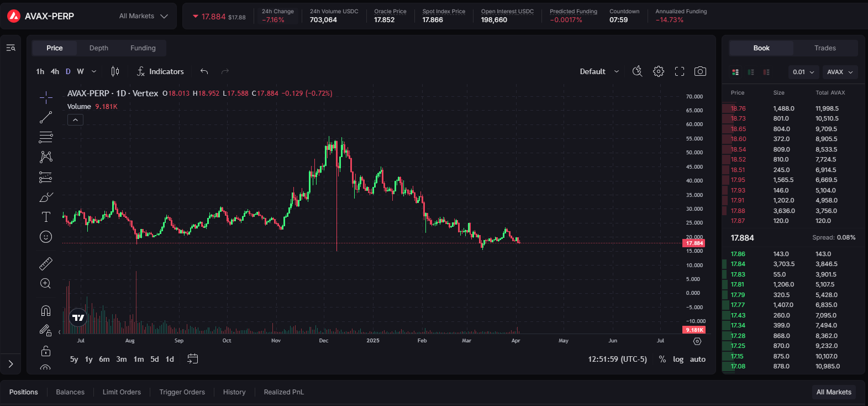Select the brush drawing tool
Image resolution: width=868 pixels, height=406 pixels.
click(x=46, y=197)
